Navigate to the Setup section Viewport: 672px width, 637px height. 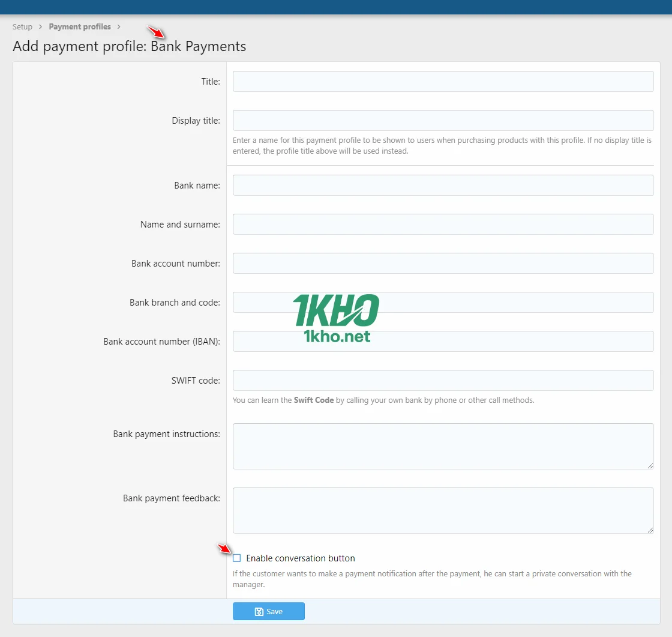point(22,26)
